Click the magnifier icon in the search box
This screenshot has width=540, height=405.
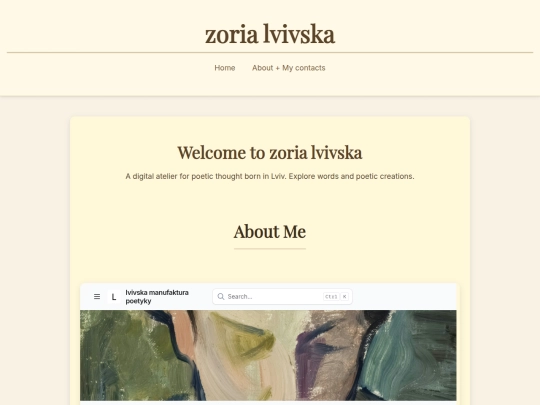221,297
